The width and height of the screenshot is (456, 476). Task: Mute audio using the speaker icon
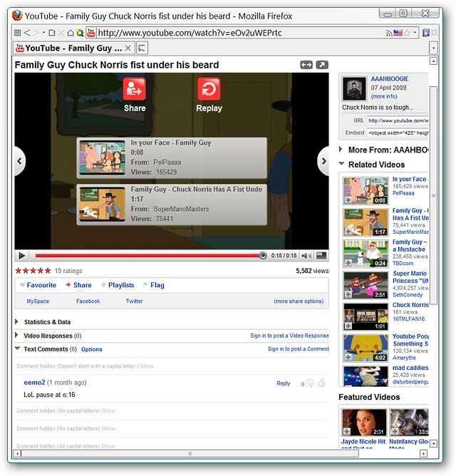[306, 256]
